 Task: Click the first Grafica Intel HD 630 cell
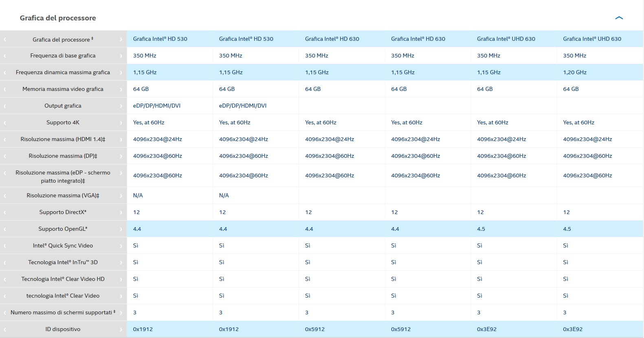pyautogui.click(x=332, y=39)
